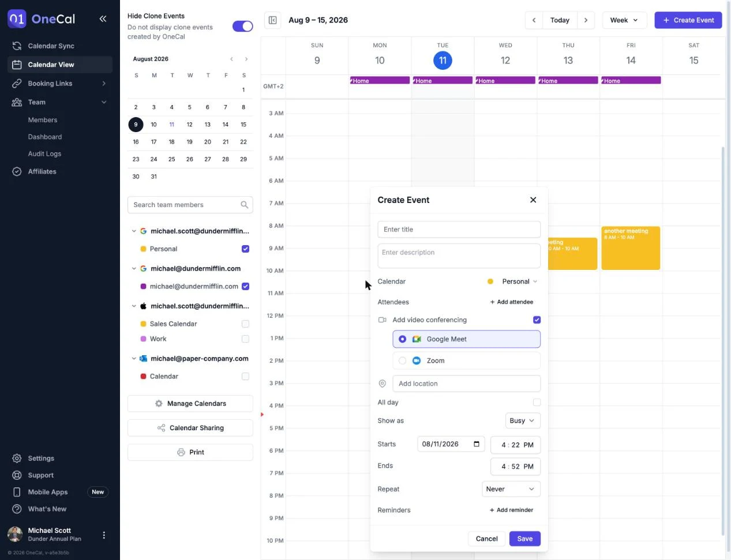The image size is (731, 560).
Task: Click the Search team members field
Action: [x=190, y=205]
